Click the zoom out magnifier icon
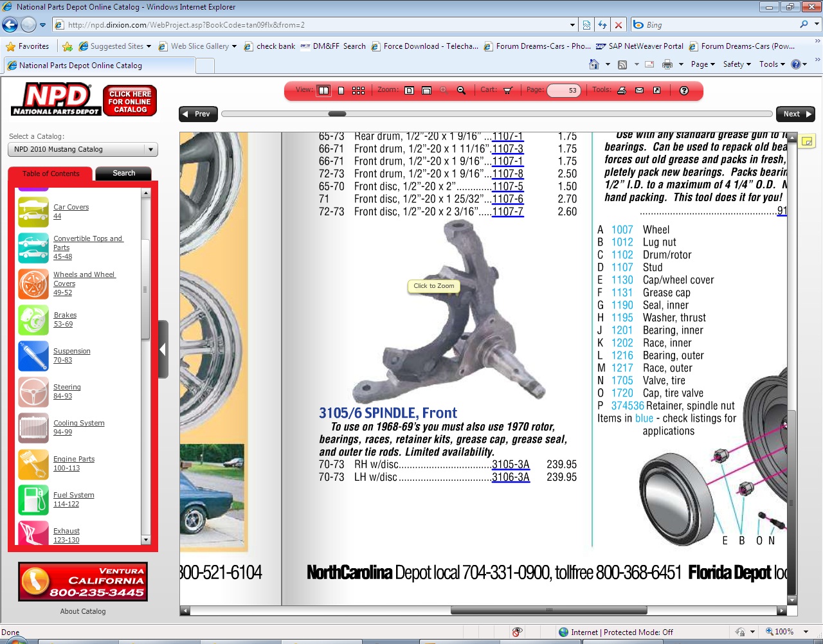 pos(461,91)
